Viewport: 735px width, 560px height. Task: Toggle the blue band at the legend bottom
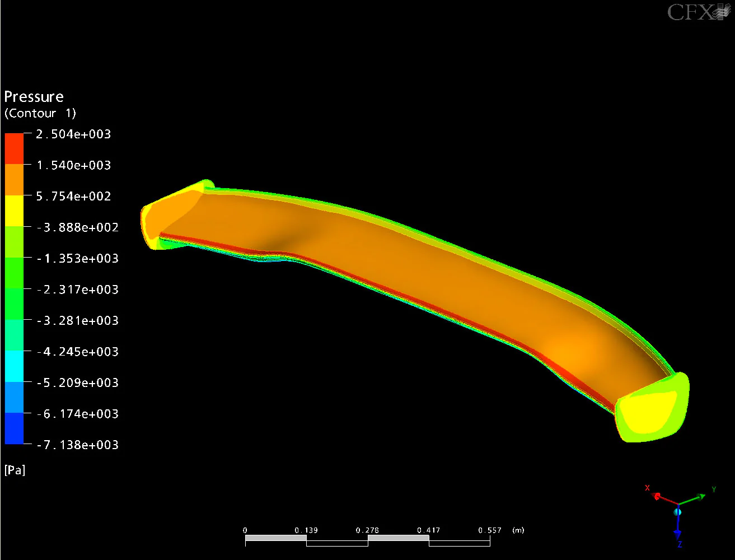pyautogui.click(x=13, y=429)
